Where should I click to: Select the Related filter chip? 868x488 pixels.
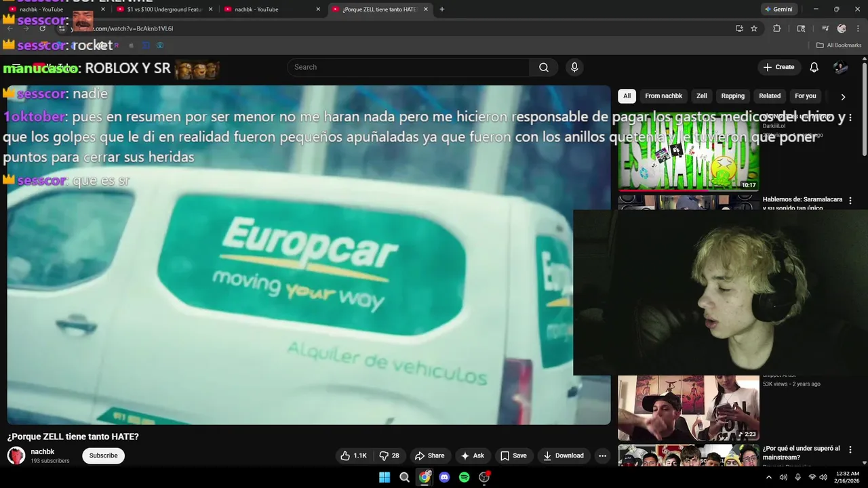pos(770,96)
